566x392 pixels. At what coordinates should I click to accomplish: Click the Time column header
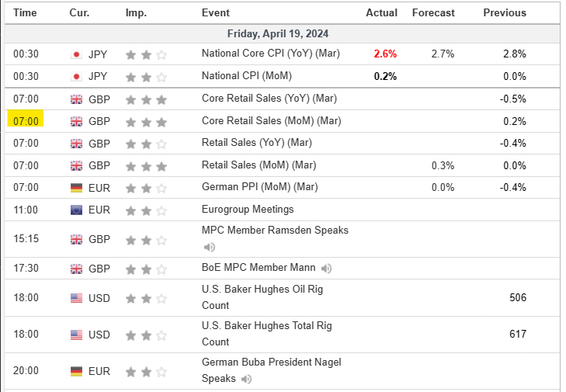[26, 12]
